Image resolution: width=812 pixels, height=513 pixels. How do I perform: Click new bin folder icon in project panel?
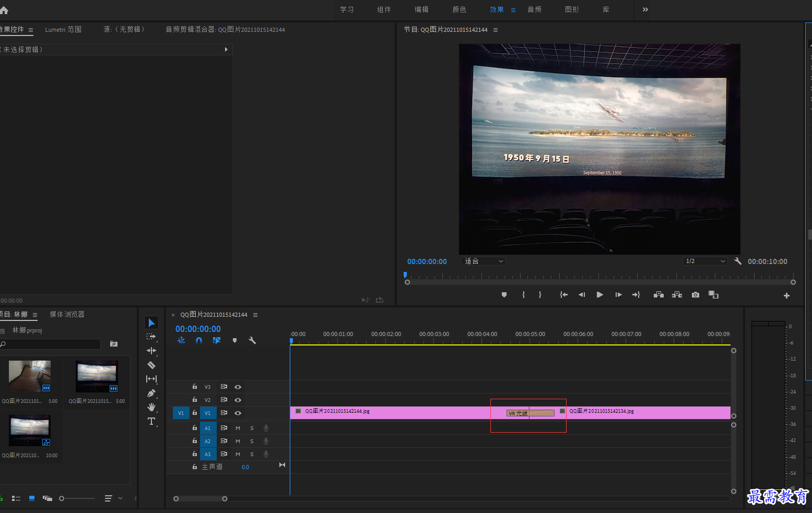coord(114,344)
